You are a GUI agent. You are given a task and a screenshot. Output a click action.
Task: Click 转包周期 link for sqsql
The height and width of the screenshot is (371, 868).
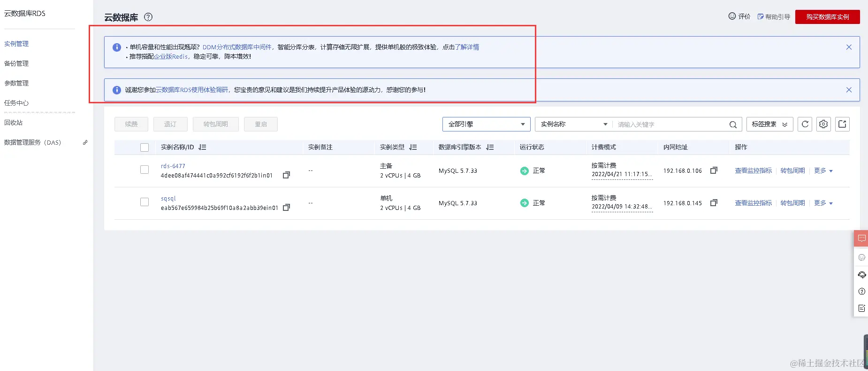tap(792, 203)
